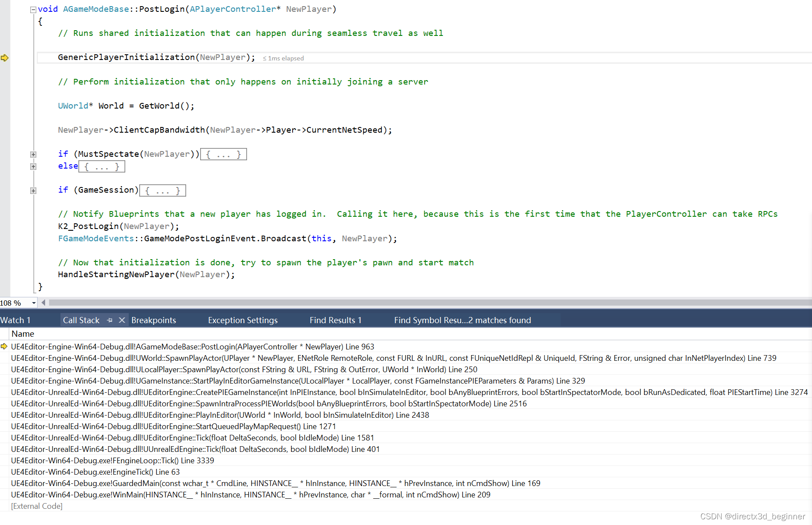812x525 pixels.
Task: Select the Call Stack tab
Action: coord(81,320)
